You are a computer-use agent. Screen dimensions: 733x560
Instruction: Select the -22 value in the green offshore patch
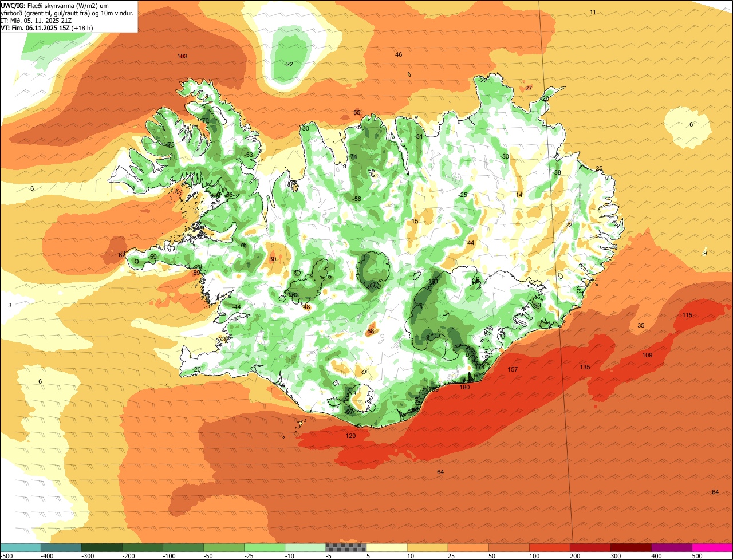coord(289,64)
